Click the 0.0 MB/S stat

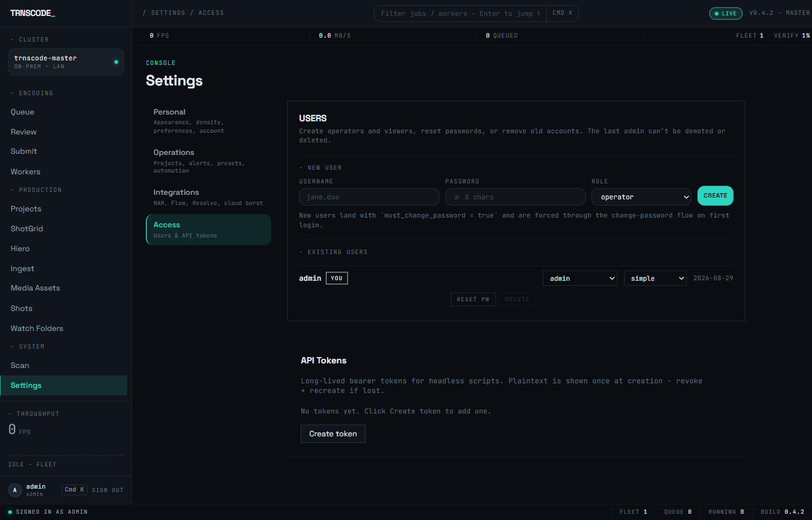tap(334, 35)
